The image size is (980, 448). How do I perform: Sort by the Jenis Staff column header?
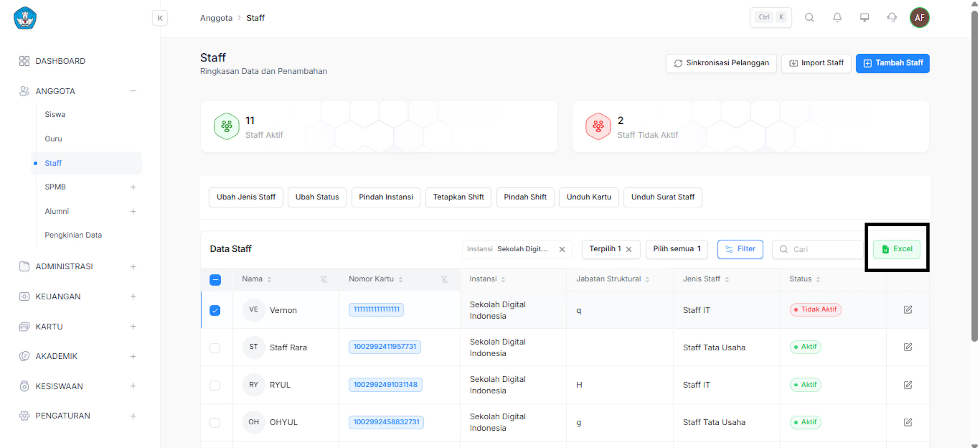click(x=706, y=279)
